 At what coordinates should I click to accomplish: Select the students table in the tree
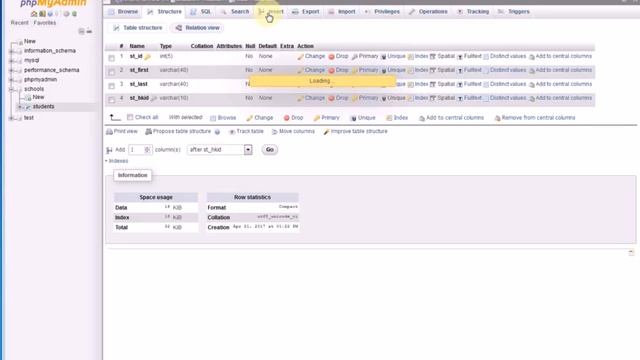[x=43, y=107]
